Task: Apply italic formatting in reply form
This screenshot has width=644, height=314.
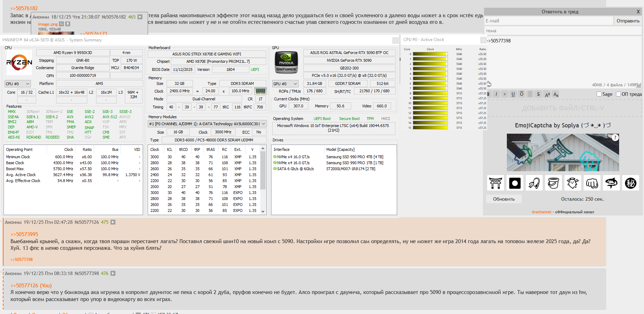Action: [x=496, y=94]
